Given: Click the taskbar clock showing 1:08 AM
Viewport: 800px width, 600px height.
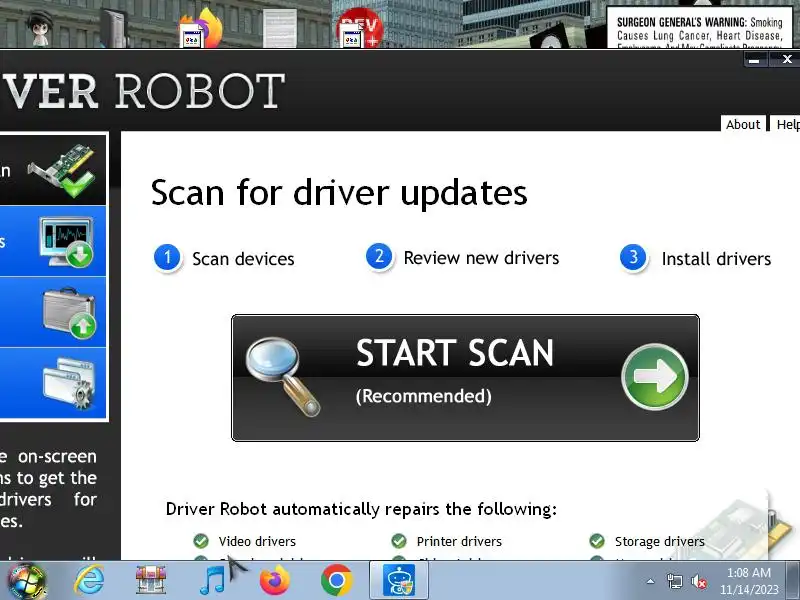Looking at the screenshot, I should pos(749,581).
